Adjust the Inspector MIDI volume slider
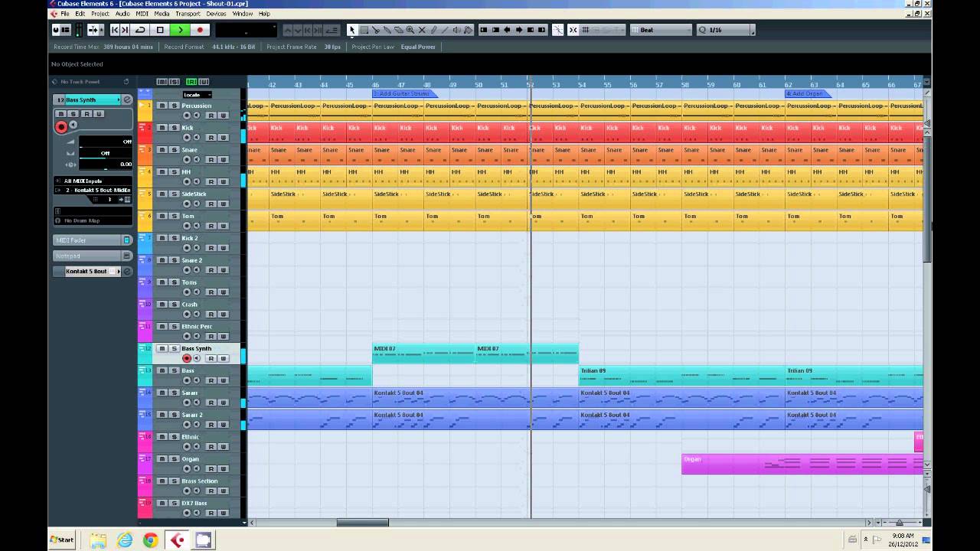This screenshot has width=980, height=551. click(x=105, y=145)
